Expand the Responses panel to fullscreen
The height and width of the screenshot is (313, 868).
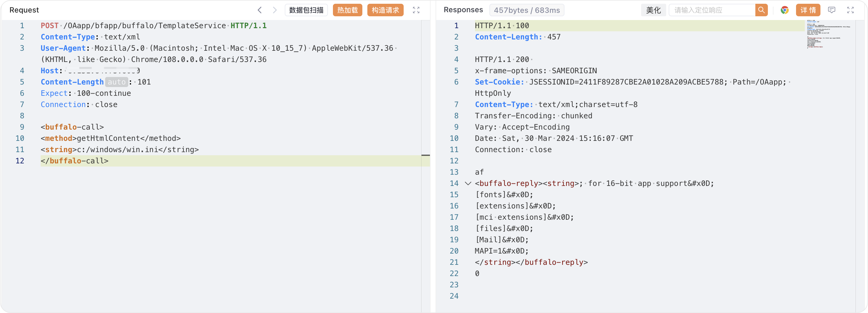pyautogui.click(x=850, y=10)
